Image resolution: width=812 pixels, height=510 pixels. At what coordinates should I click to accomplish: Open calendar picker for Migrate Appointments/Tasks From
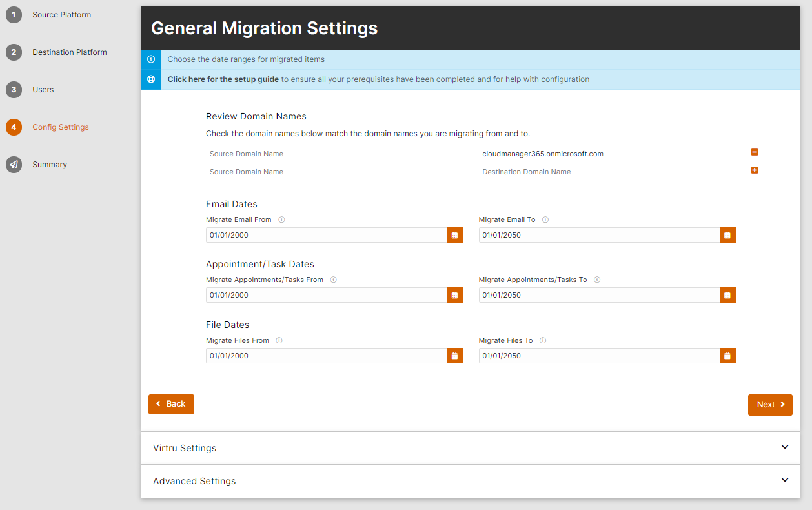454,295
